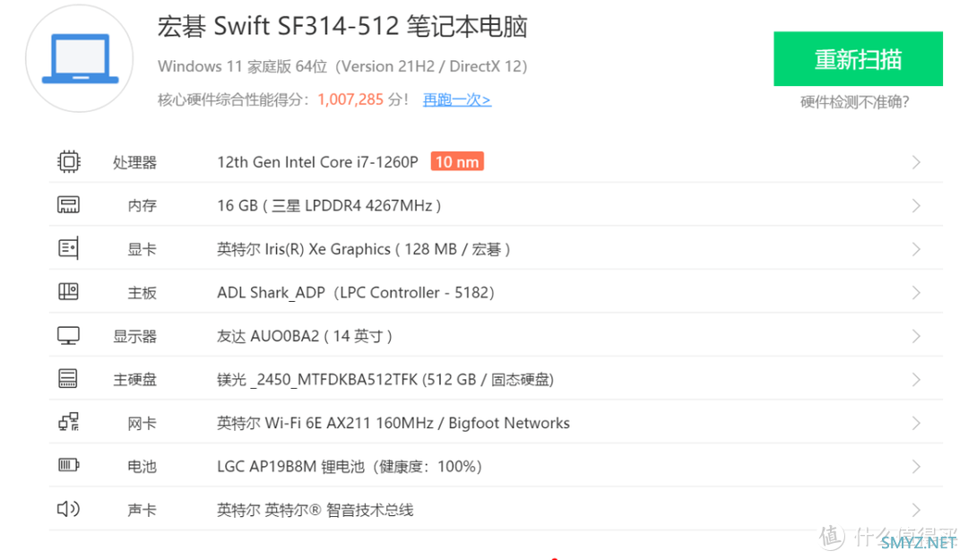Click the Windows 11 家庭版 64位 version text

pyautogui.click(x=342, y=66)
